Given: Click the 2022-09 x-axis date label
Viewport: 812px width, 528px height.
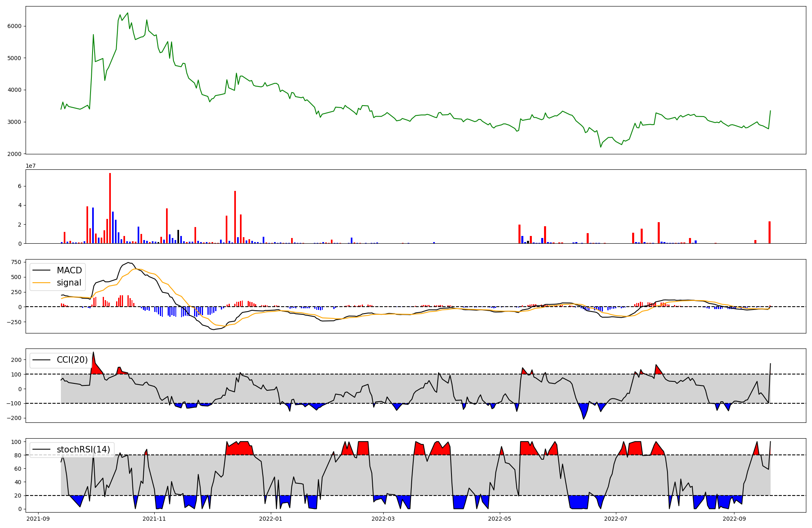Looking at the screenshot, I should tap(734, 519).
